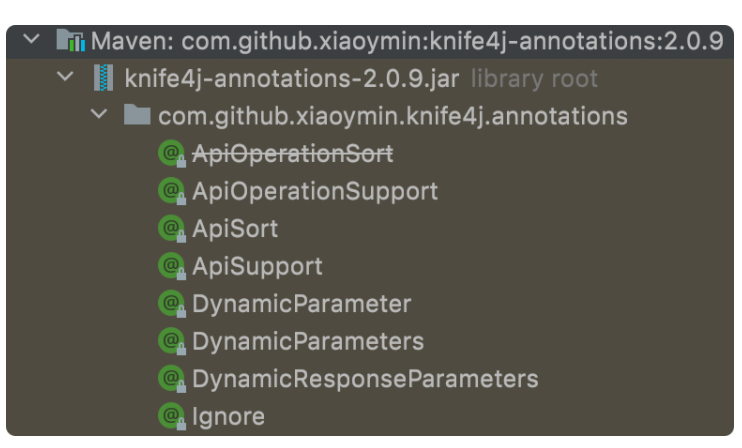Collapse the knife4j-annotations-2.0.9.jar node
742x448 pixels.
tap(67, 79)
